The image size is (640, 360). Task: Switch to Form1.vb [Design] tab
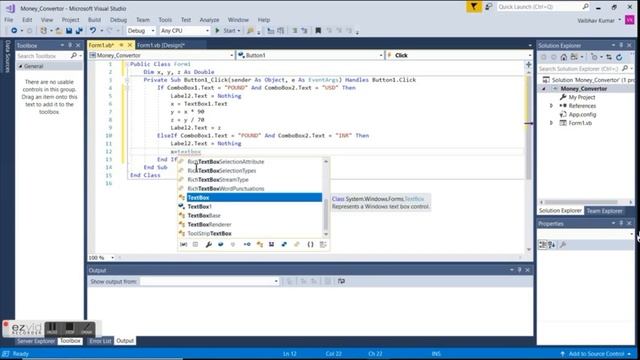coord(161,45)
